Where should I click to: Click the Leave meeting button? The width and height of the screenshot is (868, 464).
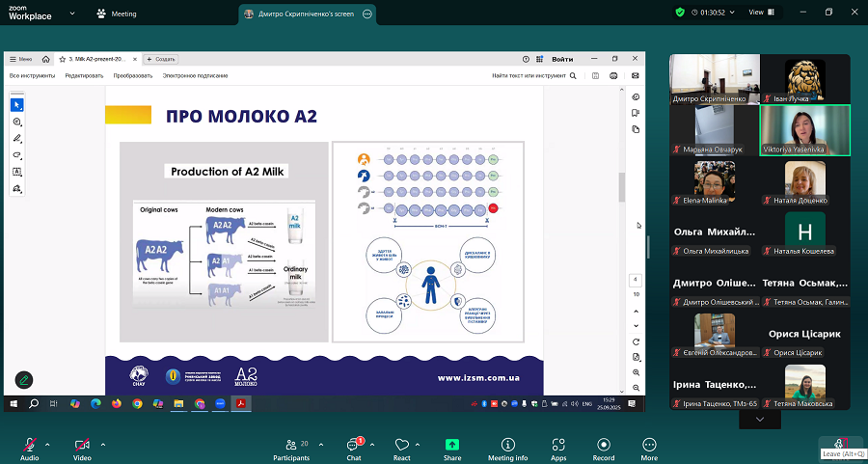pyautogui.click(x=840, y=444)
